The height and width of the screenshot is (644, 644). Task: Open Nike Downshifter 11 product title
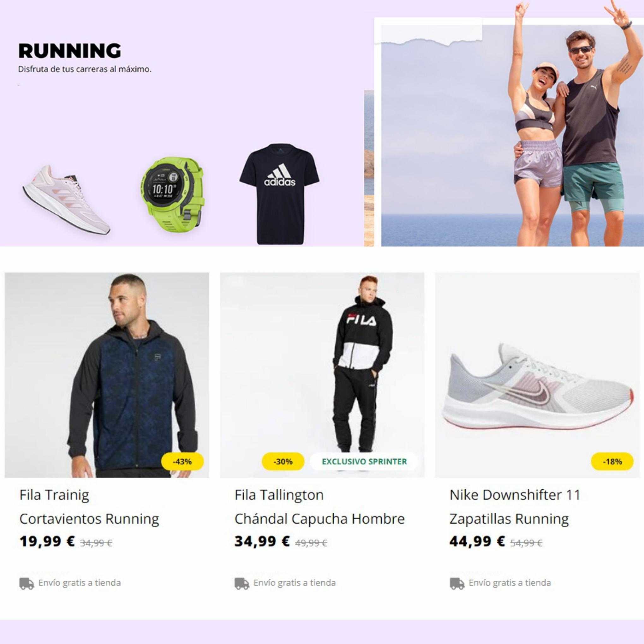pos(515,495)
